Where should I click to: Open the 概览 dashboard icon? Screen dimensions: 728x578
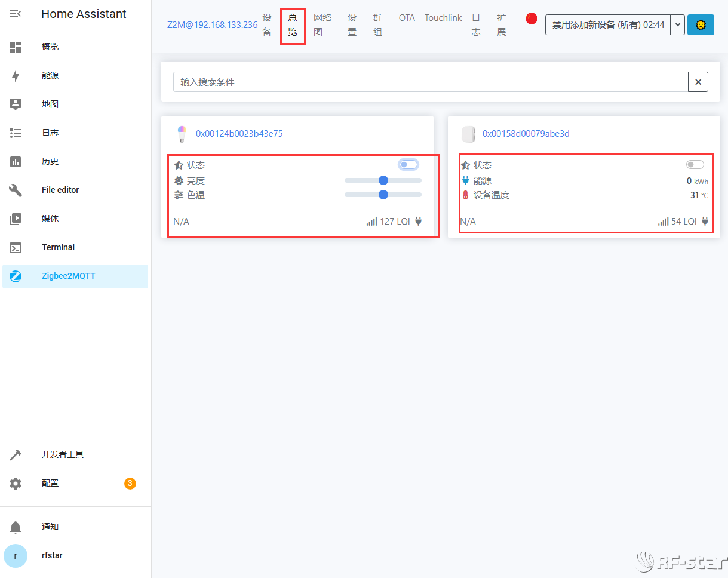pyautogui.click(x=16, y=47)
